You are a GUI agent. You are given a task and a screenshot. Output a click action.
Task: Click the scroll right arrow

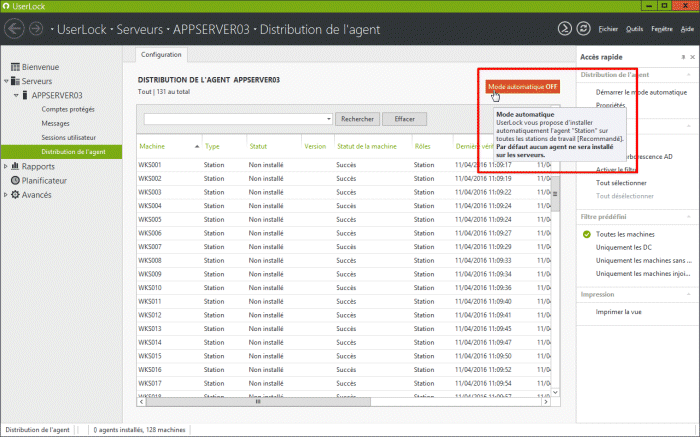(546, 402)
